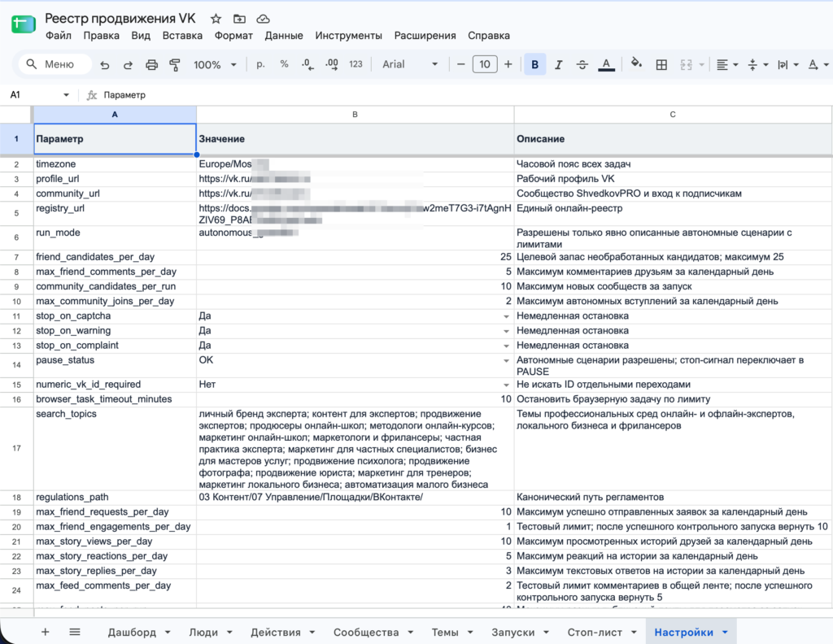Open stop_on_captcha value dropdown arrow

click(x=506, y=316)
